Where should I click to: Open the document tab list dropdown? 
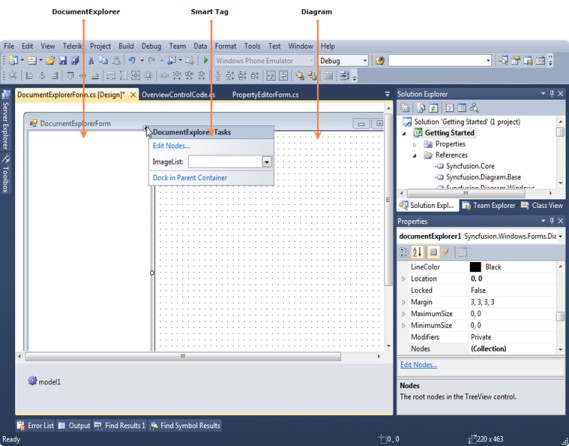click(387, 94)
